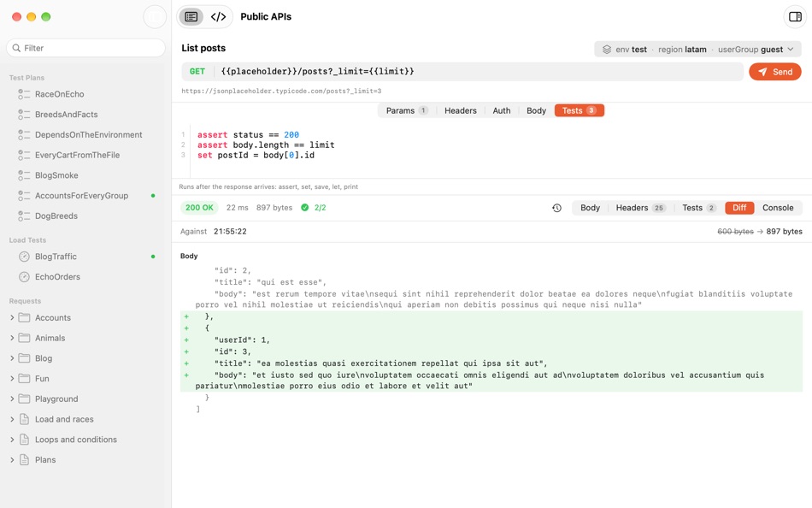Expand the Playground folder
Viewport: 812px width, 508px height.
[x=12, y=399]
